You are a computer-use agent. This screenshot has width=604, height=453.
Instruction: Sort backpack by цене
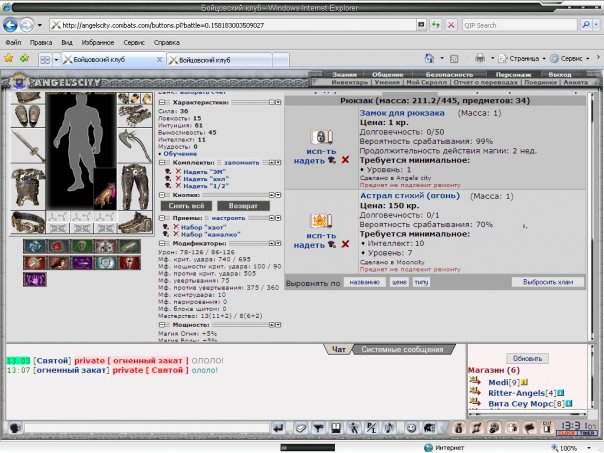click(399, 282)
